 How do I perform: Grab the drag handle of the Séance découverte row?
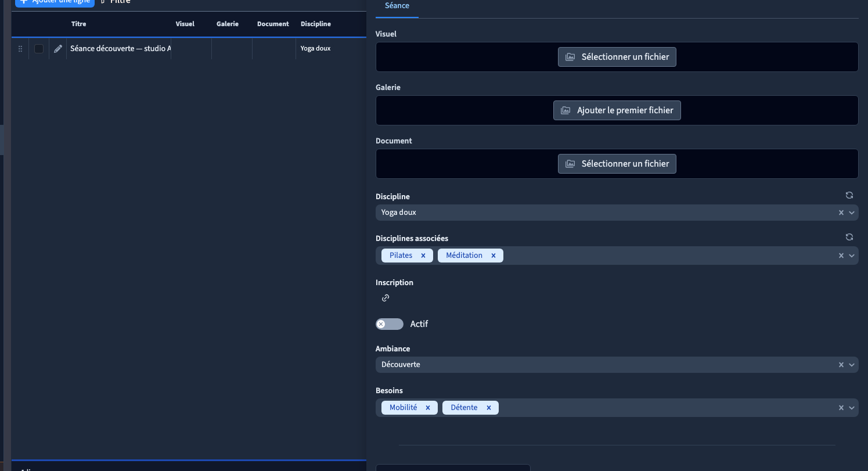pyautogui.click(x=20, y=49)
